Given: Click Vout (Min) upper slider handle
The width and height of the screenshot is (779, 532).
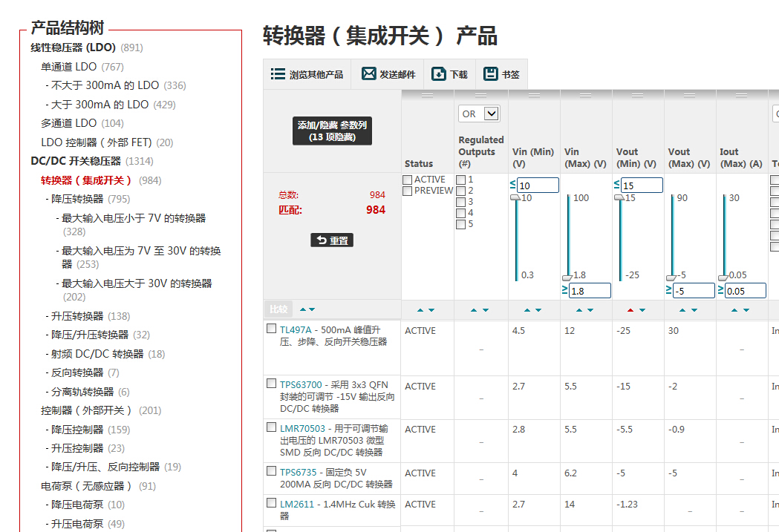Looking at the screenshot, I should [x=619, y=197].
